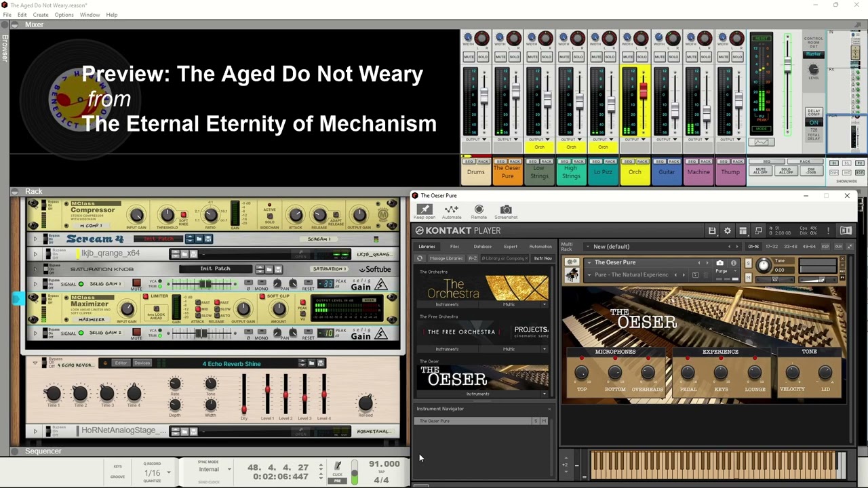Screen dimensions: 868x488
Task: Take a plugin Screenshot with camera icon
Action: [506, 210]
